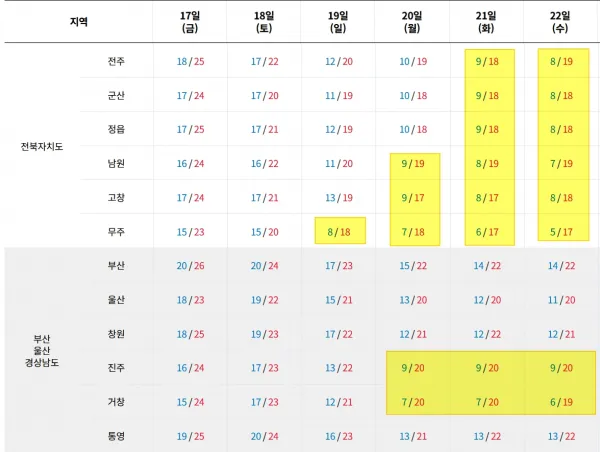Click 거창's highlighted 6/19 cell on 22일
Screen dimensions: 600x452
(561, 401)
